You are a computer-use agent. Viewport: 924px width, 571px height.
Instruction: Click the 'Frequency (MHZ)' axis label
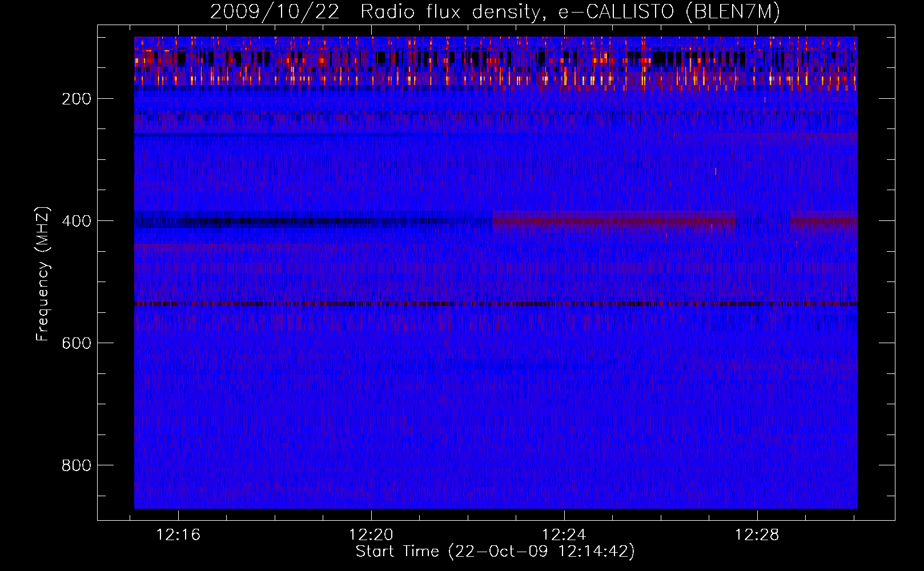tap(43, 274)
